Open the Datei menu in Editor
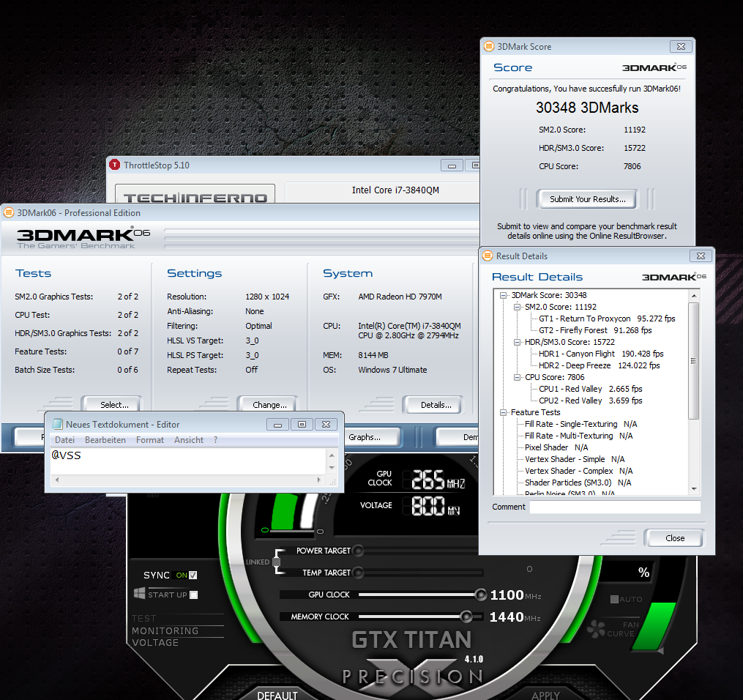This screenshot has height=700, width=743. click(x=64, y=440)
